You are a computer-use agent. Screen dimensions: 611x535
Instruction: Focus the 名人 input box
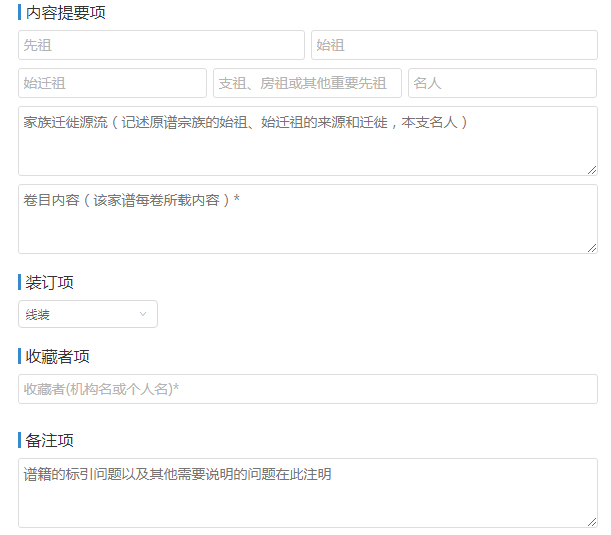[502, 83]
